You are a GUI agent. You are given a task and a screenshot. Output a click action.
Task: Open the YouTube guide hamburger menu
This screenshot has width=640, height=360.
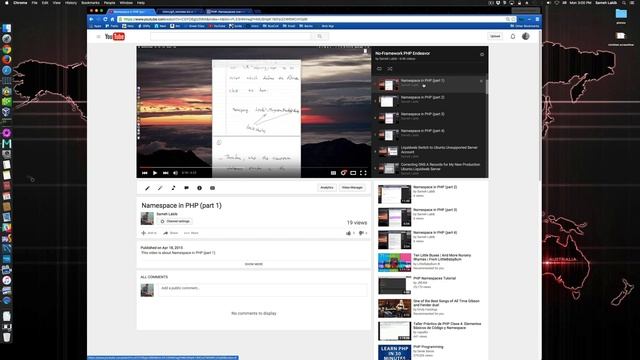pos(98,37)
